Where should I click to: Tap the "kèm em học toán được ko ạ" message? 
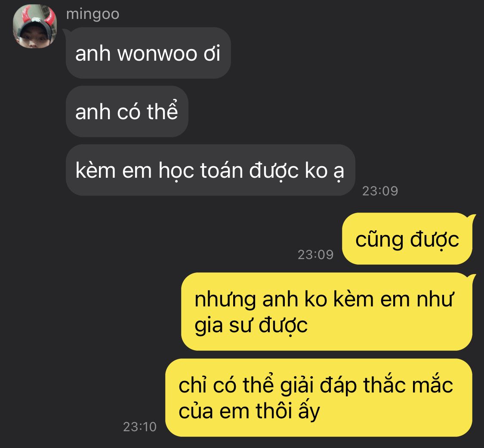210,170
